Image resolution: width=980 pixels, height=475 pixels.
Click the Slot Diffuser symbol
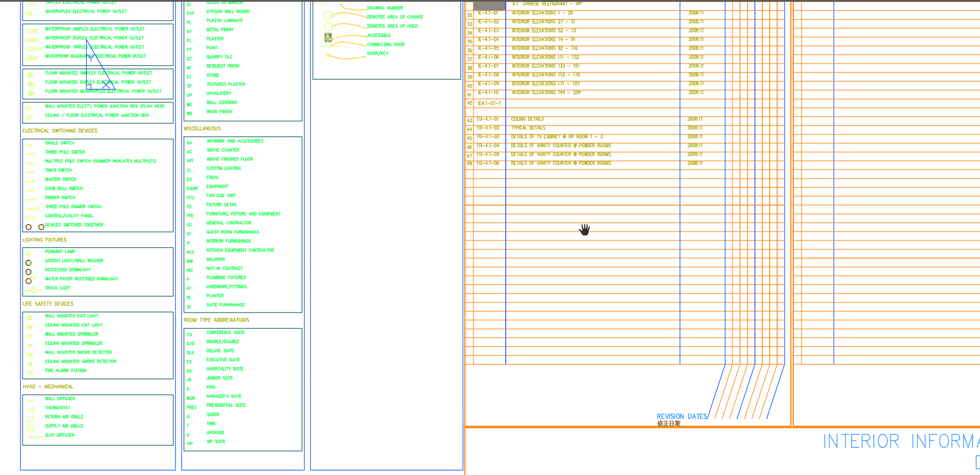tap(35, 437)
